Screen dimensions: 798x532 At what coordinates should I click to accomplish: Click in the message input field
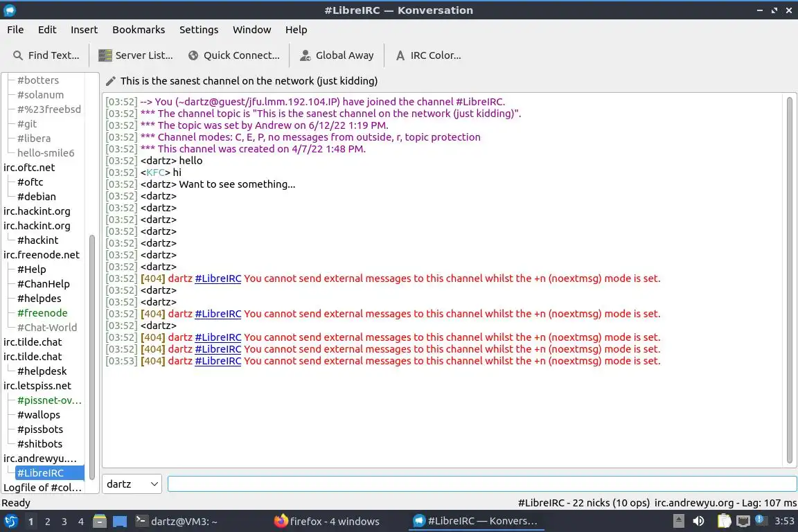[482, 484]
